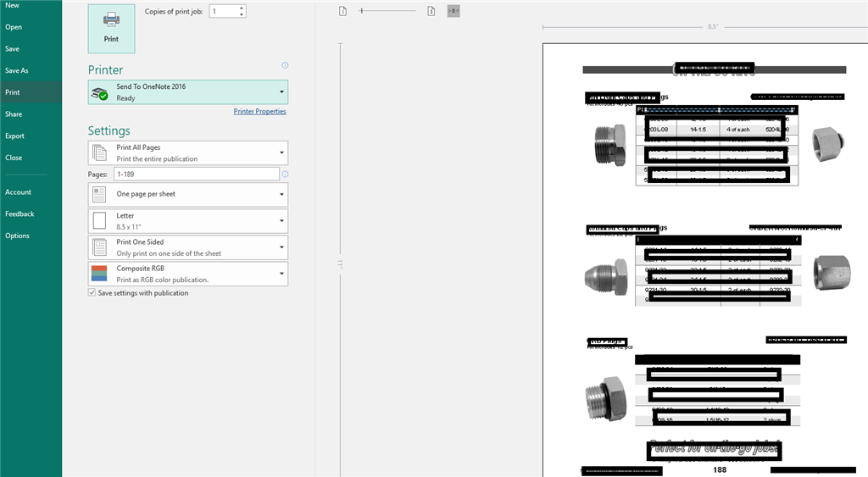Click the Letter page size icon
Viewport: 868px width, 477px height.
click(x=100, y=221)
